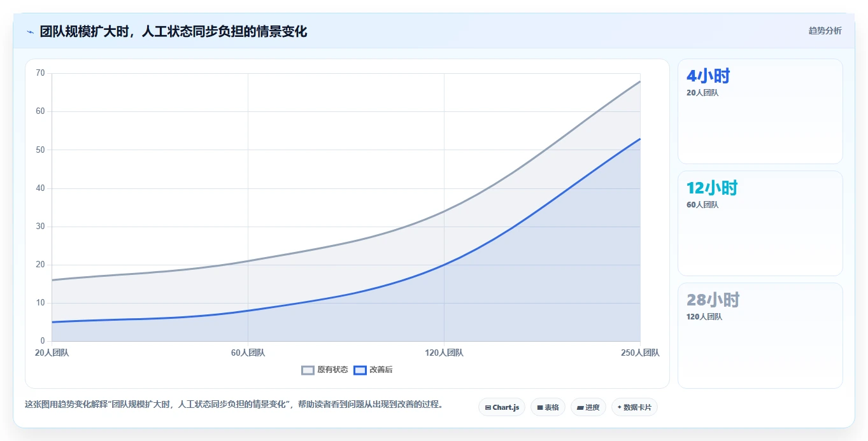Click the y-axis value 70
The height and width of the screenshot is (441, 868).
40,73
